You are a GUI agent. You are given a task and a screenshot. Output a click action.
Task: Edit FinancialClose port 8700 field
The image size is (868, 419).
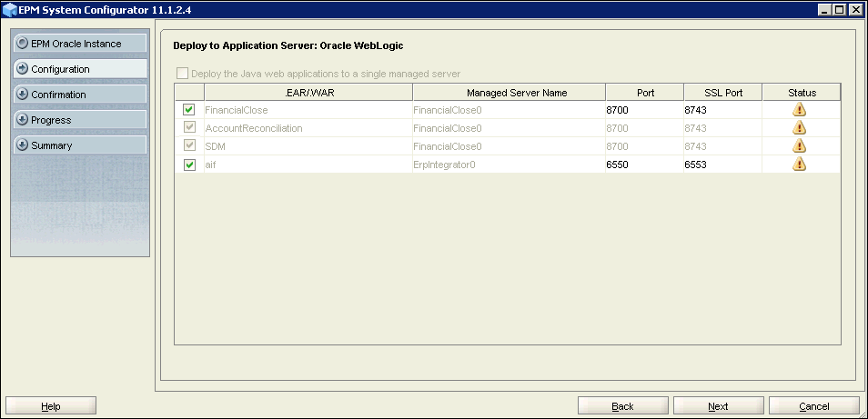644,110
